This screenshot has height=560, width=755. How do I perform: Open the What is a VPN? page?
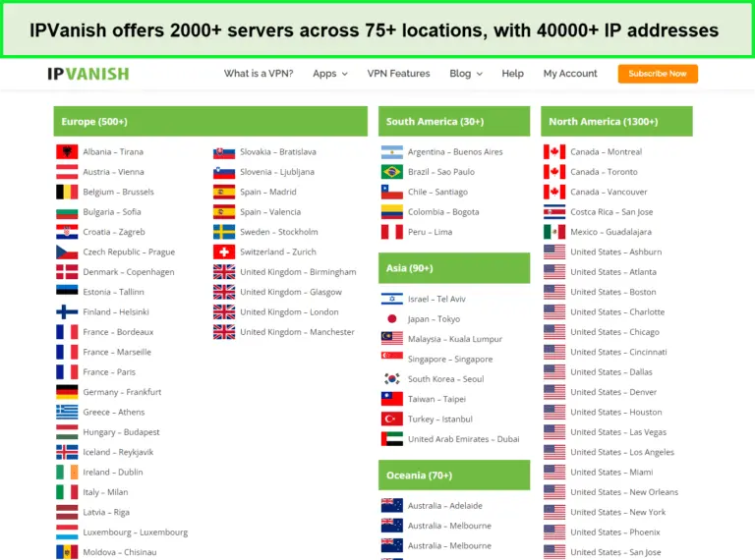click(259, 74)
